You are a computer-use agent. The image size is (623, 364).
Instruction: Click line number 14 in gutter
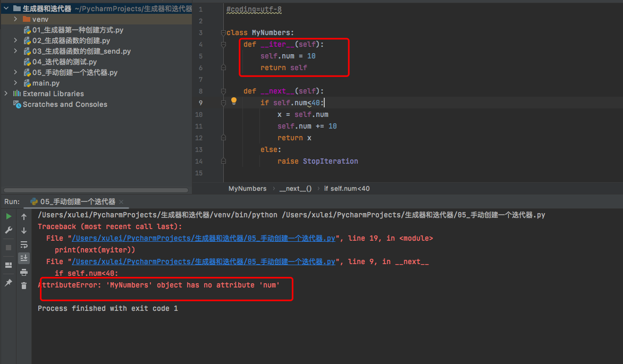[199, 162]
